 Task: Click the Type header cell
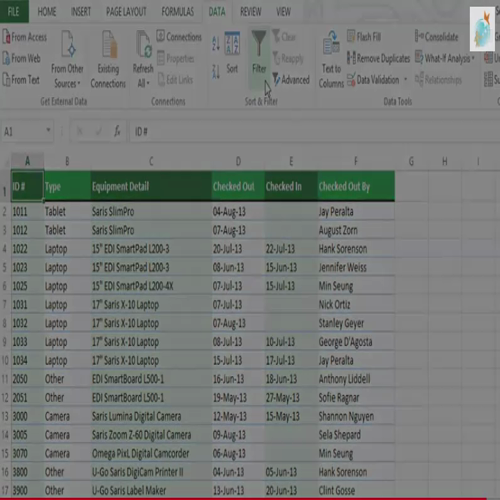pyautogui.click(x=67, y=186)
